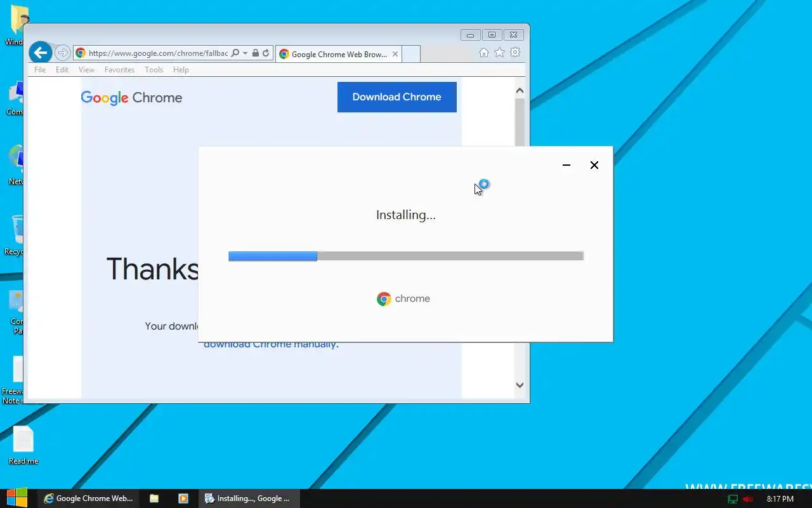Image resolution: width=812 pixels, height=508 pixels.
Task: Switch to Installing... Google taskbar item
Action: coord(248,498)
